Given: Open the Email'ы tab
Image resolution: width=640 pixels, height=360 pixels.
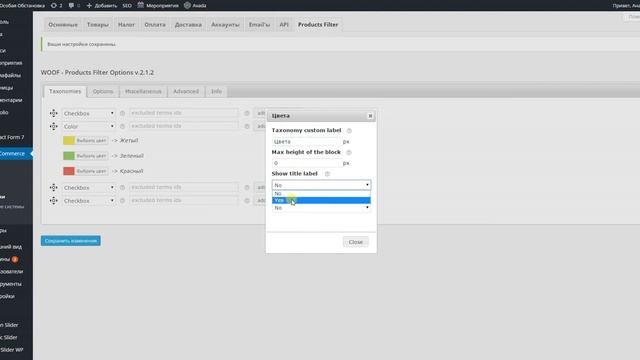Looking at the screenshot, I should pos(259,24).
